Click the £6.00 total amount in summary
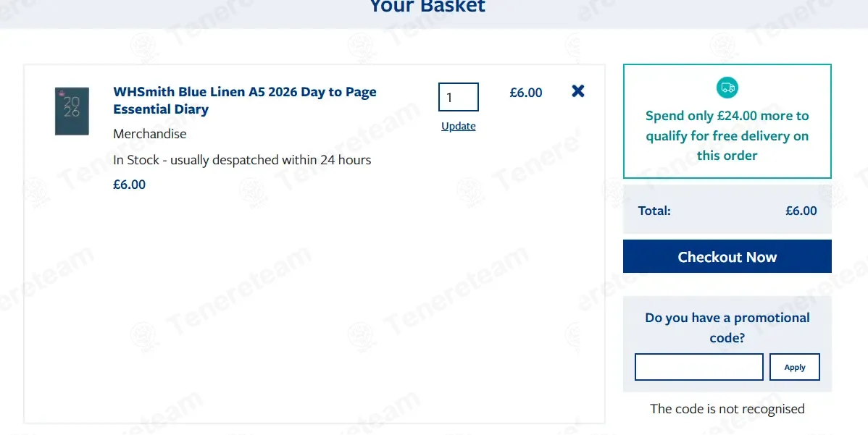 pos(801,211)
